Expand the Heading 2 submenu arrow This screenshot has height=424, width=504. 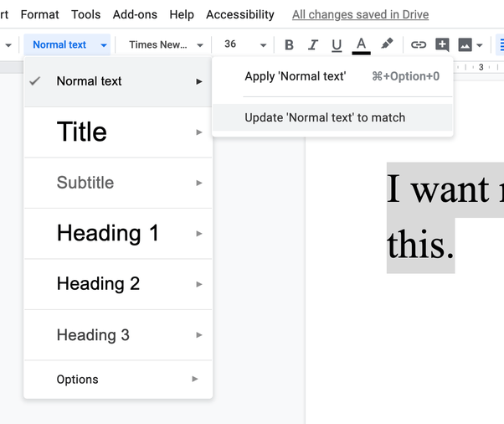coord(199,284)
